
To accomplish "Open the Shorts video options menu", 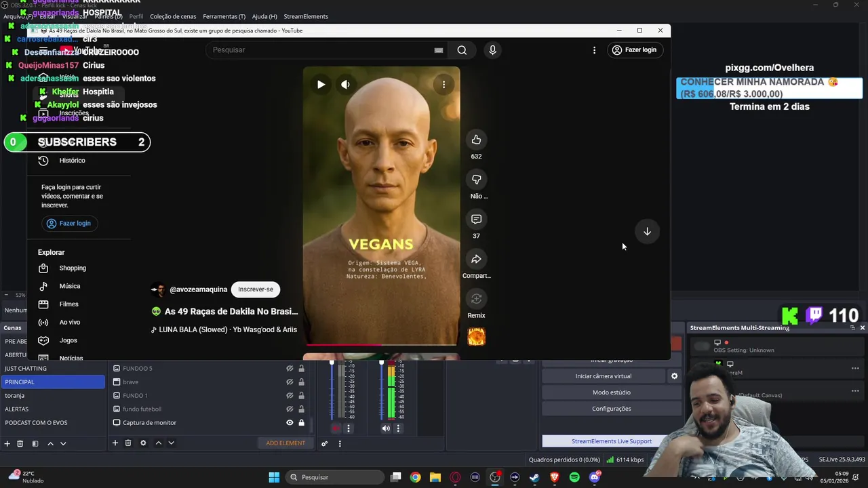I will click(x=443, y=85).
